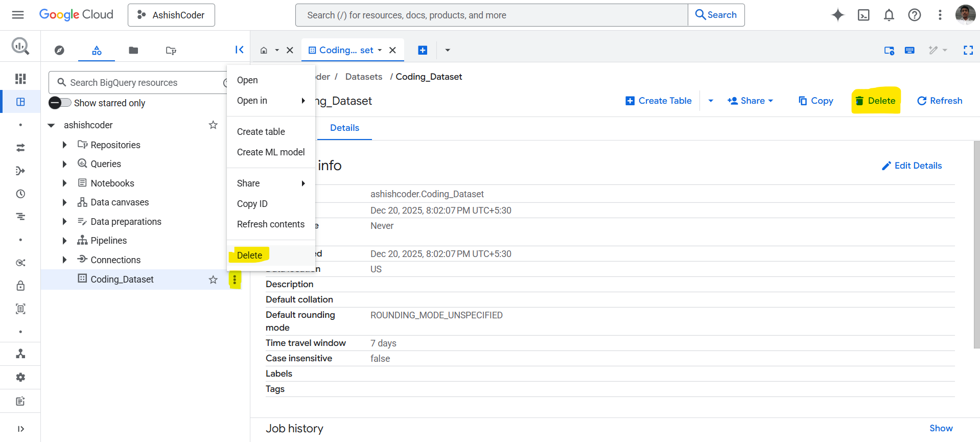The width and height of the screenshot is (980, 442).
Task: Expand the Connections node
Action: (x=64, y=260)
